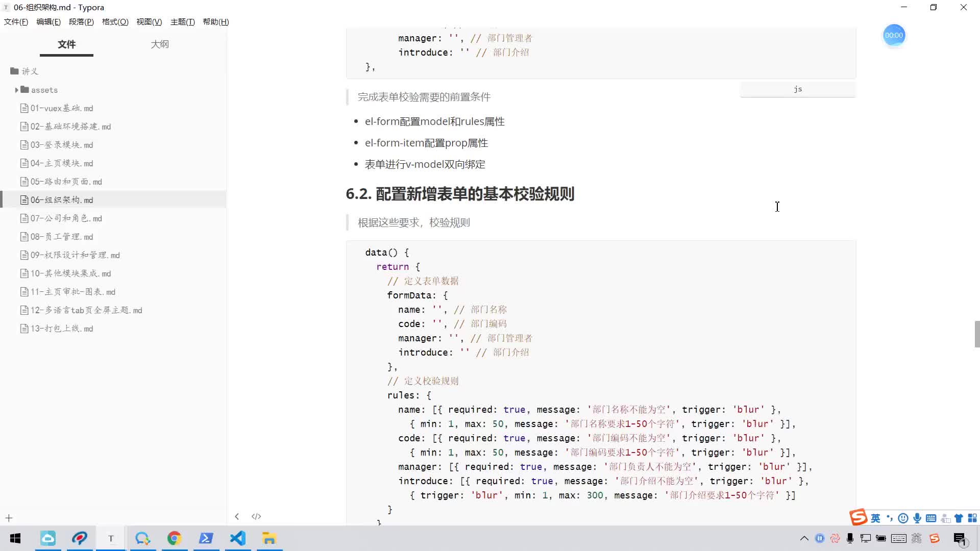980x551 pixels.
Task: Click the + button at bottom left
Action: tap(9, 518)
